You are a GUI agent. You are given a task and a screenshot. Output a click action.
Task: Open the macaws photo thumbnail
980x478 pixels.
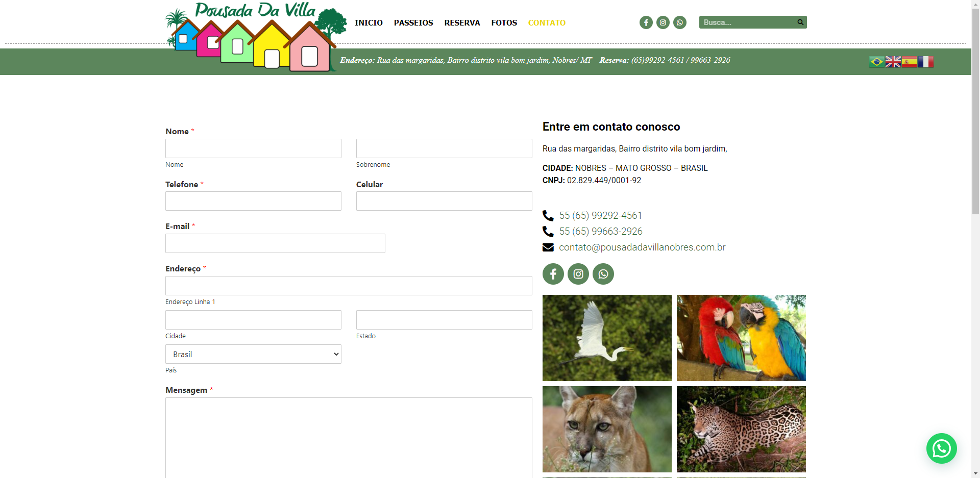741,338
